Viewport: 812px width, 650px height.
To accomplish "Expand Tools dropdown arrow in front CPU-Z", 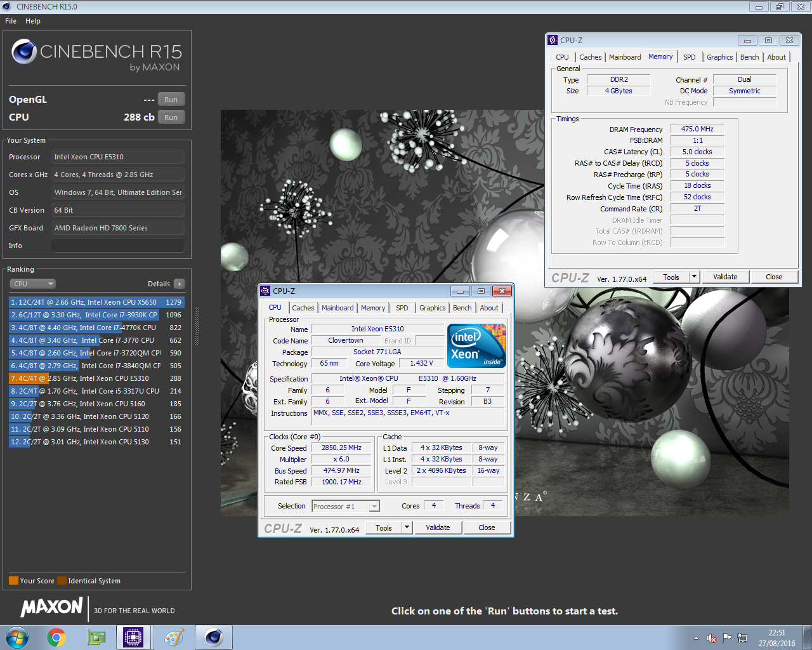I will pos(407,527).
